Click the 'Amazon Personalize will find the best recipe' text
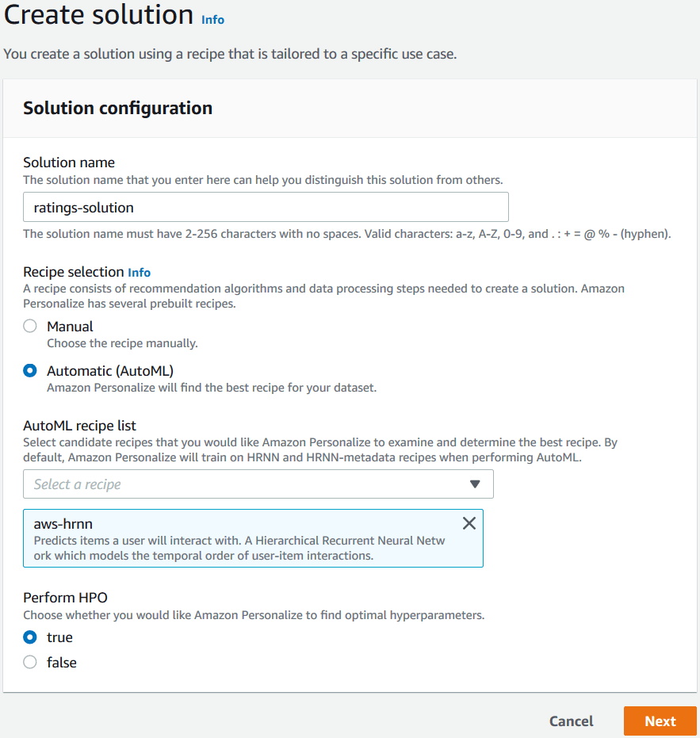Screen dimensions: 700x738 coord(211,388)
